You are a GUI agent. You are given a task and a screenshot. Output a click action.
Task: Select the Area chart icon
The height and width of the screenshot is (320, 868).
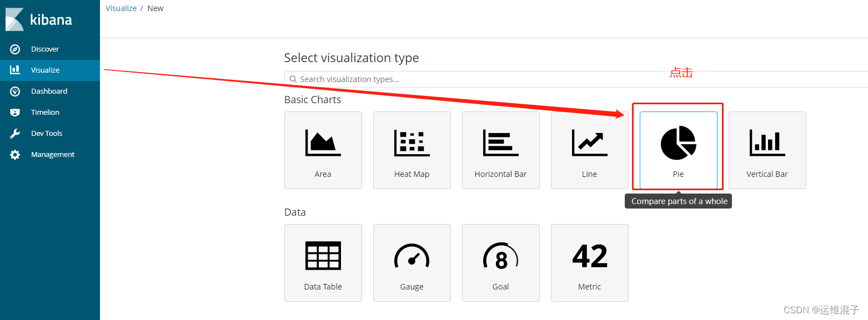tap(323, 143)
